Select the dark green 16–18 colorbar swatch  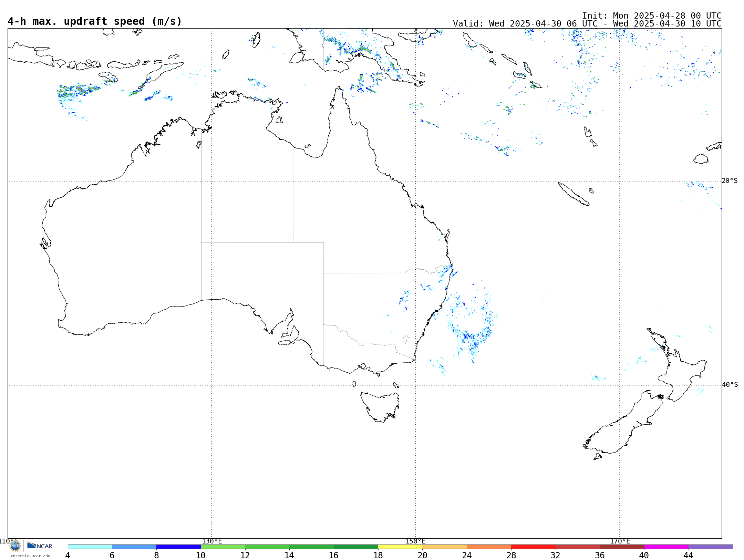point(356,547)
